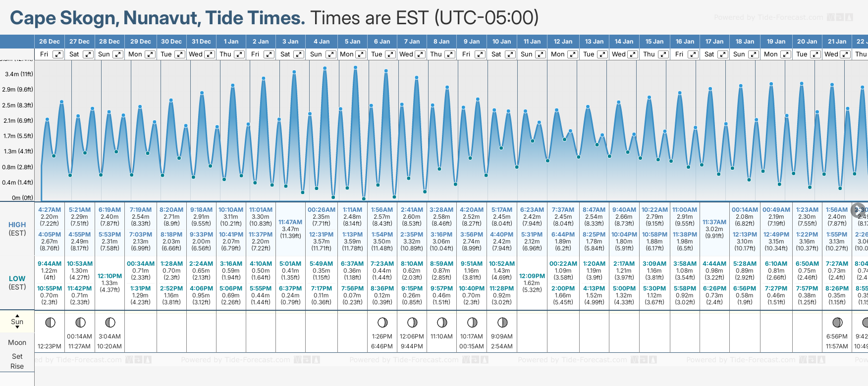This screenshot has width=868, height=386.
Task: Switch to the Moon row
Action: tap(17, 342)
